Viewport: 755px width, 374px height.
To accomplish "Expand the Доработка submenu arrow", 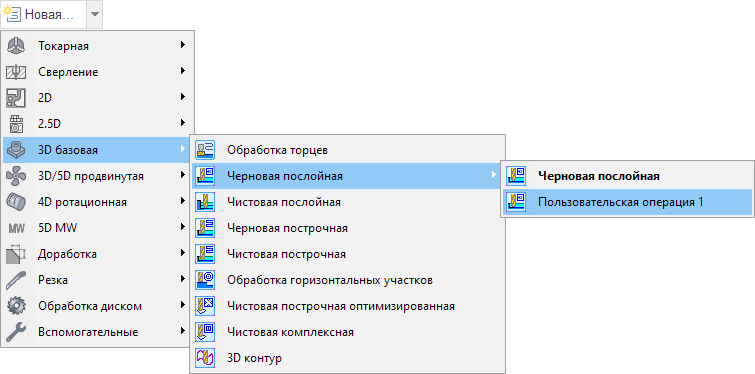I will (x=182, y=253).
